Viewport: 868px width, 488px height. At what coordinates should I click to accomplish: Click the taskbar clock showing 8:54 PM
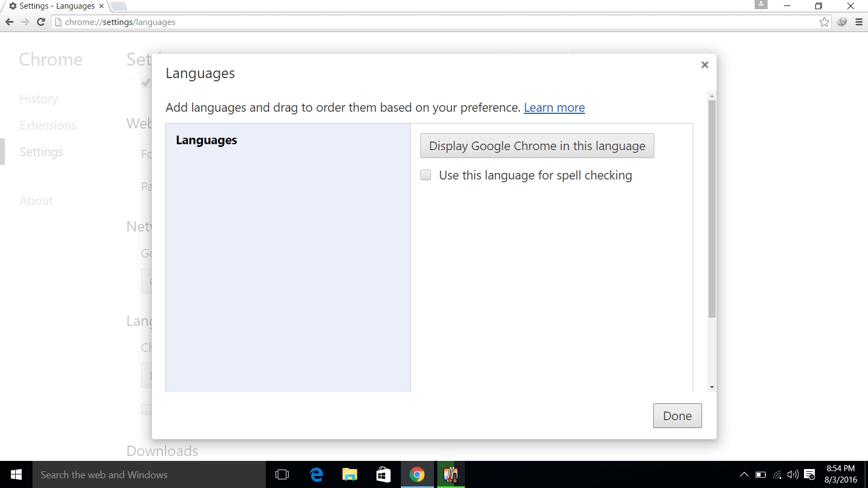tap(840, 474)
